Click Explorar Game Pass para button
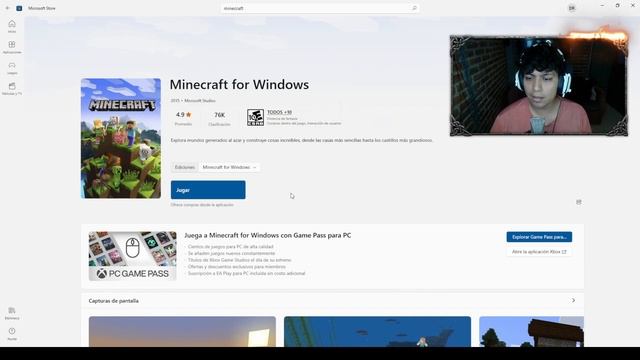This screenshot has width=640, height=360. coord(539,237)
